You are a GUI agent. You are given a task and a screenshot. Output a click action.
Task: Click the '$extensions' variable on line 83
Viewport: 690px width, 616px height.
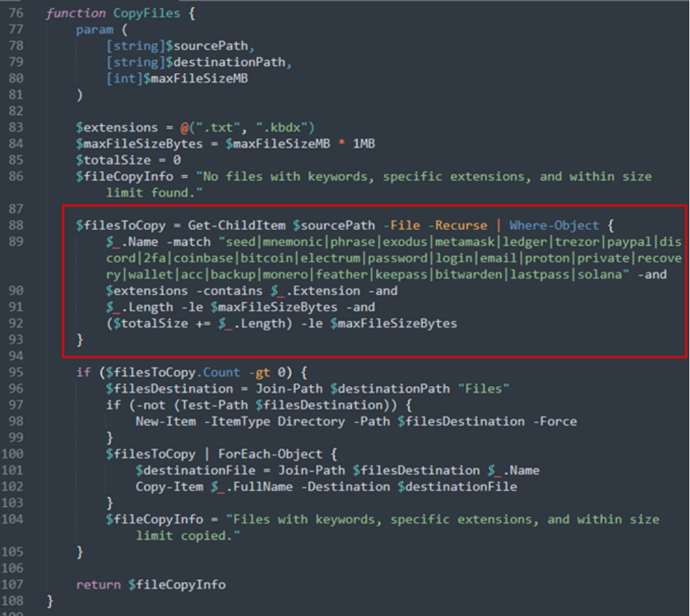coord(117,128)
